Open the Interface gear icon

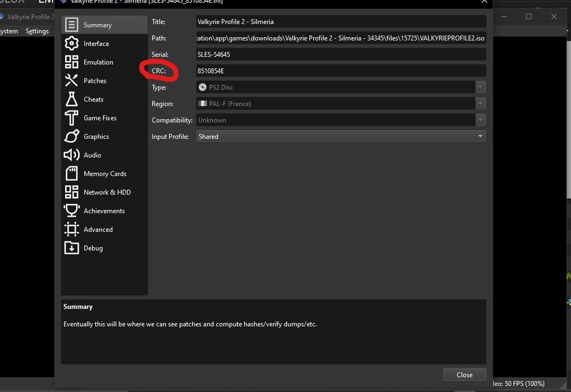(71, 43)
